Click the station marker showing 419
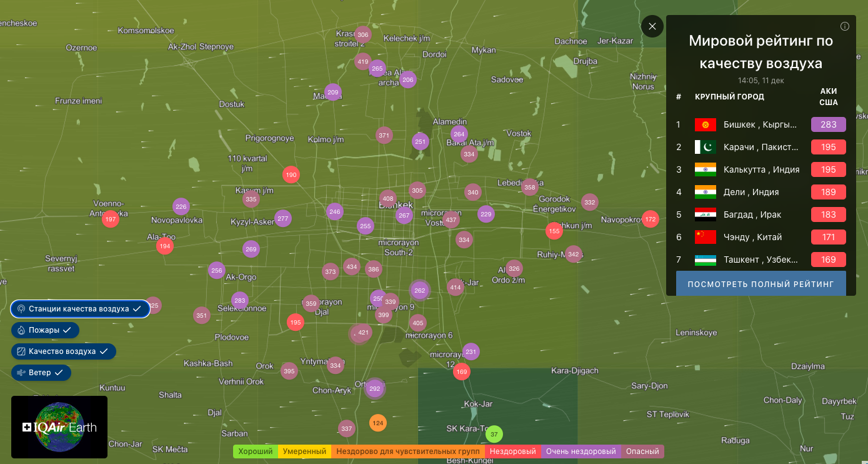 [x=362, y=61]
